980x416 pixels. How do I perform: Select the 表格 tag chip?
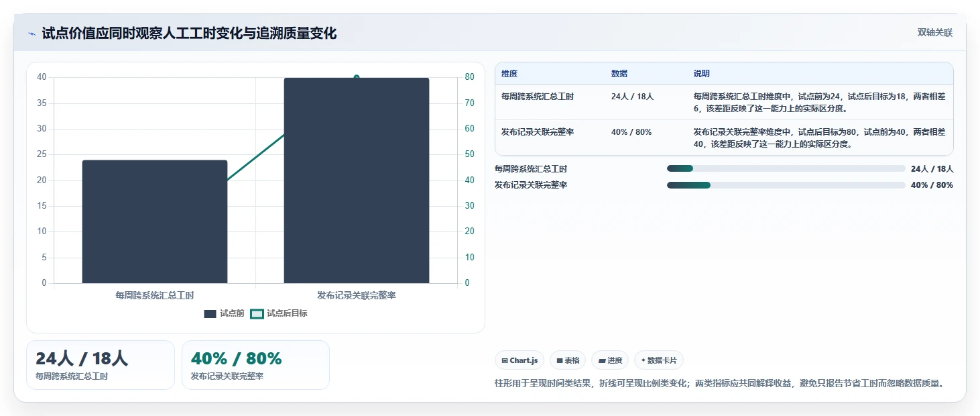[568, 360]
